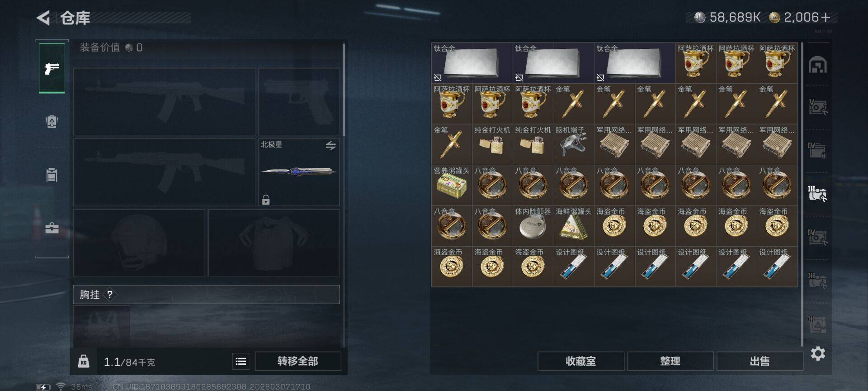
Task: Click the lock icon under 北极星 knife
Action: pyautogui.click(x=266, y=200)
